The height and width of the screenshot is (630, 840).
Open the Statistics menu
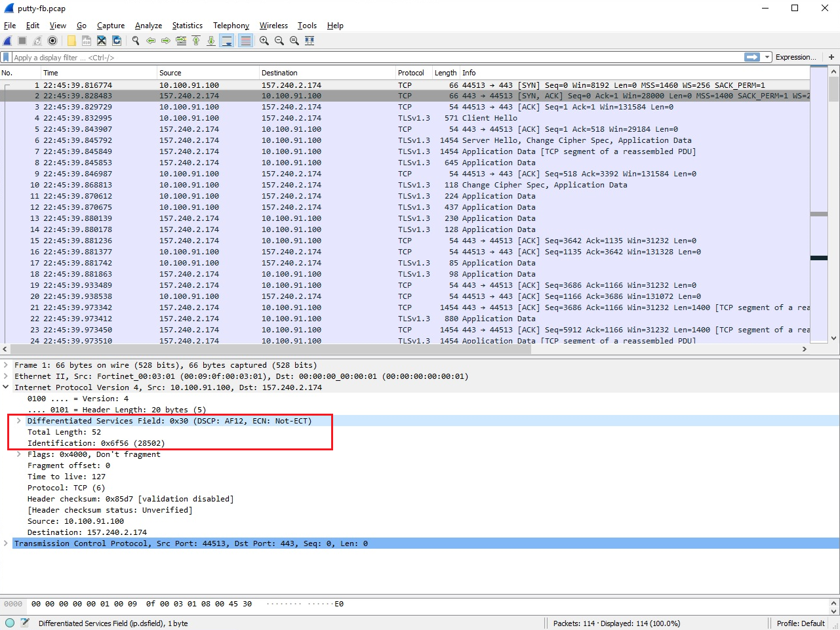pyautogui.click(x=187, y=26)
